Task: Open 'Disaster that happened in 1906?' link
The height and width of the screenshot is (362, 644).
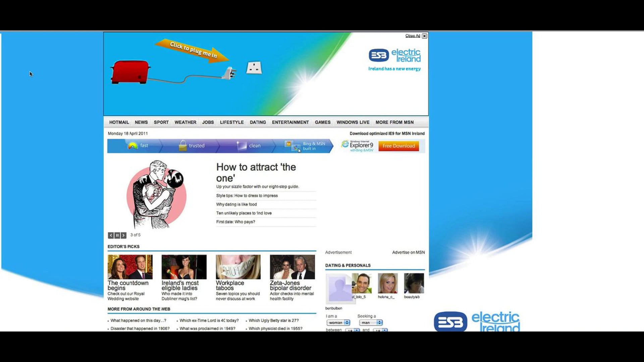Action: pos(140,329)
